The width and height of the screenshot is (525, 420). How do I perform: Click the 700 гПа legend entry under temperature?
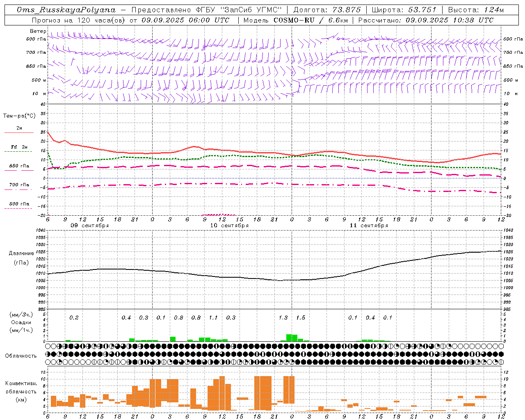[19, 185]
